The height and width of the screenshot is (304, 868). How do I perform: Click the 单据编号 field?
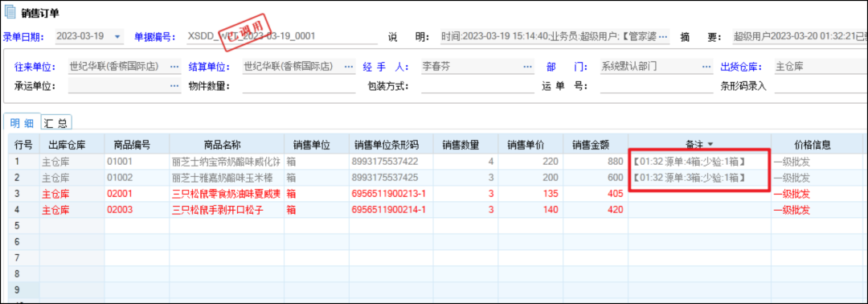pyautogui.click(x=282, y=37)
